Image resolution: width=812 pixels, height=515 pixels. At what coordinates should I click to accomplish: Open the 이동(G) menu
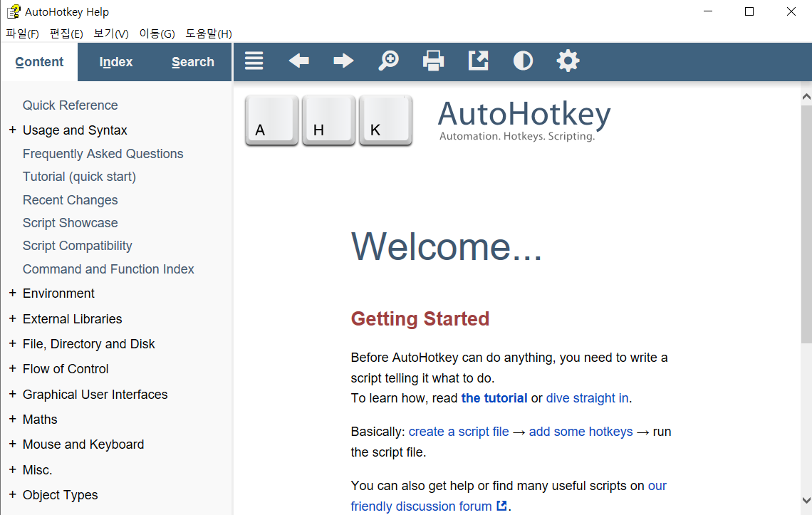coord(157,33)
